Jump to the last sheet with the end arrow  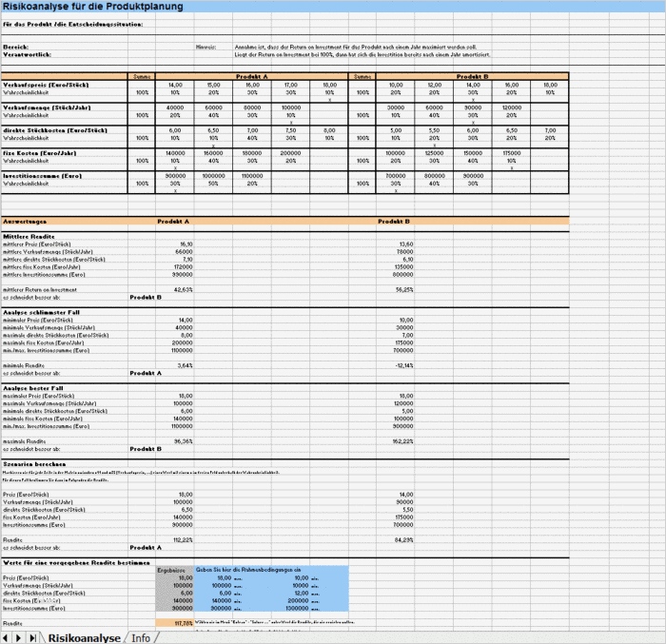pos(31,637)
